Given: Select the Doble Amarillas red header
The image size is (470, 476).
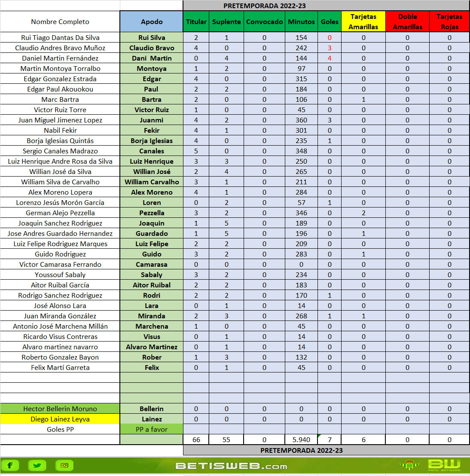Looking at the screenshot, I should pos(407,21).
